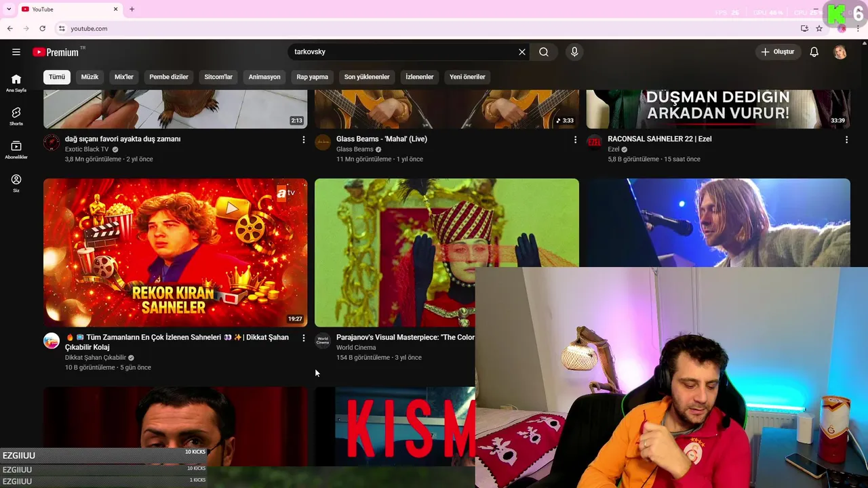Play the blond singer at microphone thumbnail
Viewport: 868px width, 488px height.
[x=717, y=222]
